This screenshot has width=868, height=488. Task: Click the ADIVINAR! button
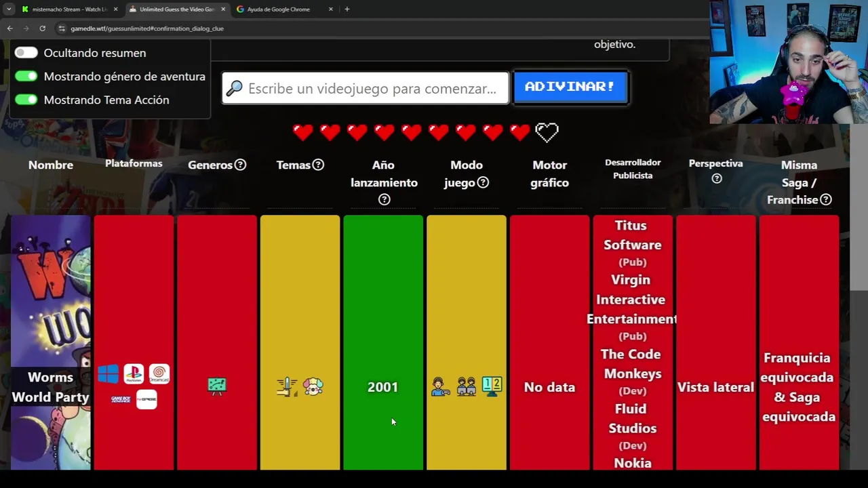tap(570, 87)
